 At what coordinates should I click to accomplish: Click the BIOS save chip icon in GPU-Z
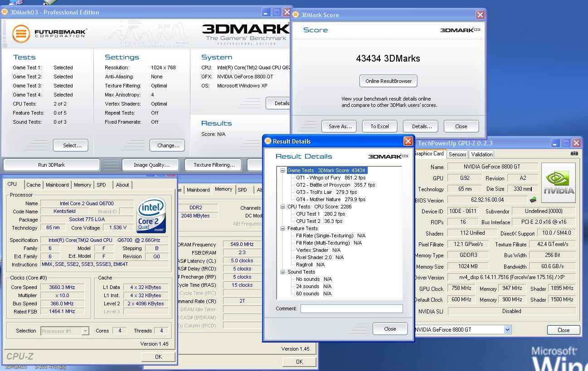click(533, 200)
